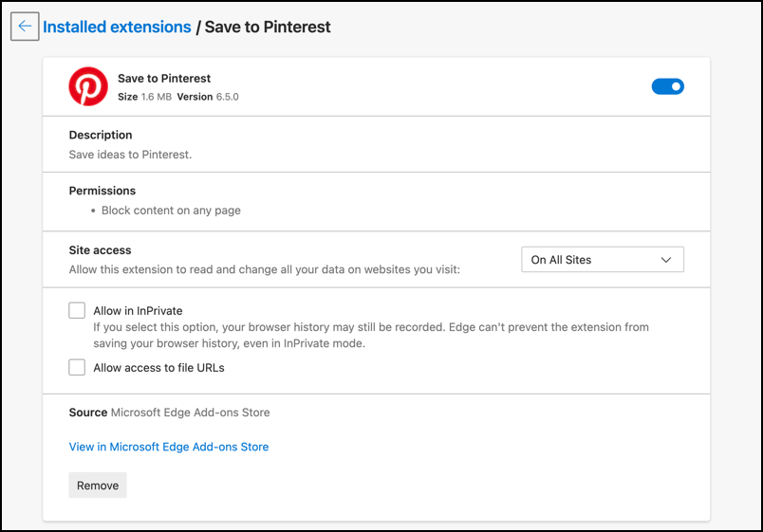Click the Description heading

coord(101,135)
